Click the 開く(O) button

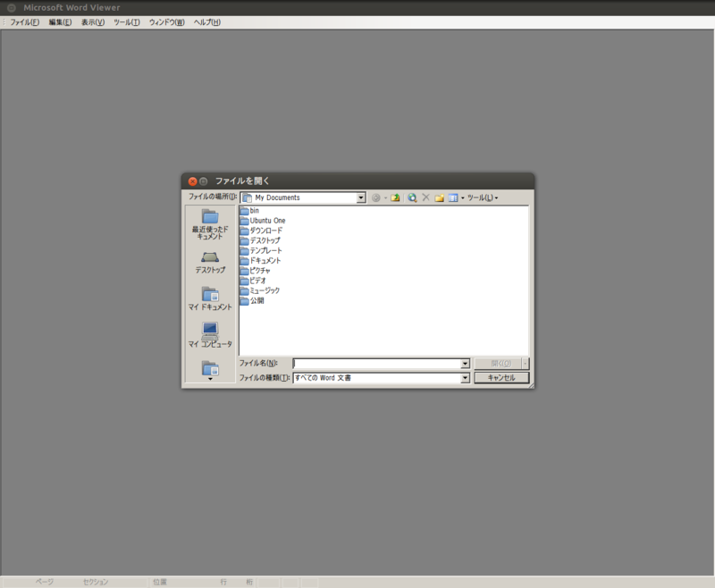click(498, 364)
